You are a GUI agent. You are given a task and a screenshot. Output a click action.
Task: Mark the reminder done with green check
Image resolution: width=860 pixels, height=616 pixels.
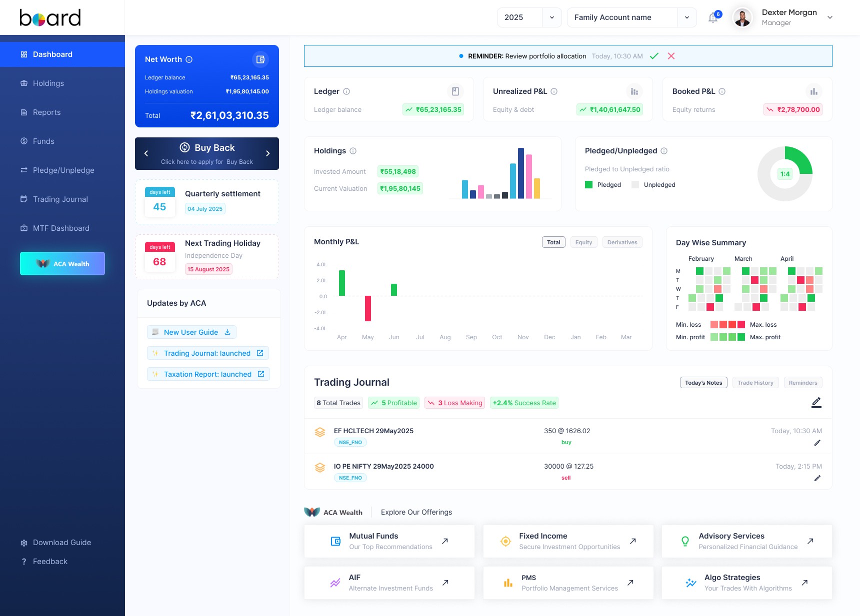point(654,56)
